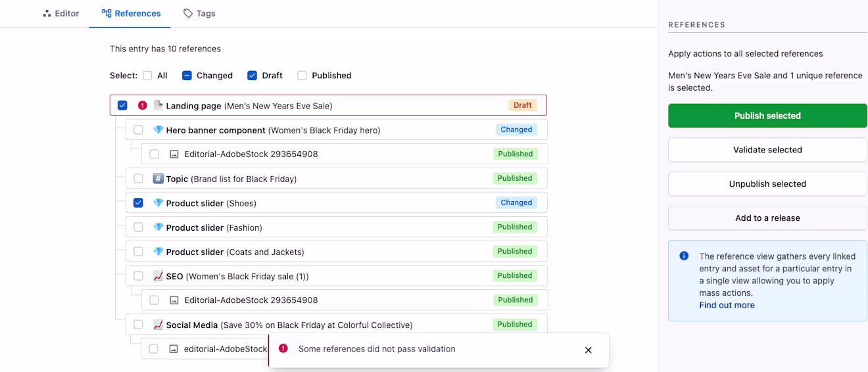
Task: Click the Published badge on Product slider (Fashion)
Action: [x=515, y=227]
